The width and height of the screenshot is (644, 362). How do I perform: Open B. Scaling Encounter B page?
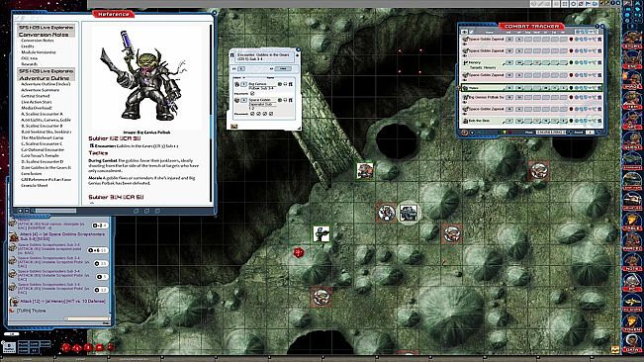42,126
